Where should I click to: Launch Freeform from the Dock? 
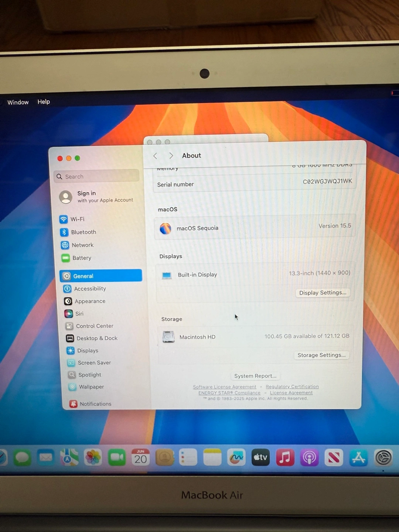[236, 457]
